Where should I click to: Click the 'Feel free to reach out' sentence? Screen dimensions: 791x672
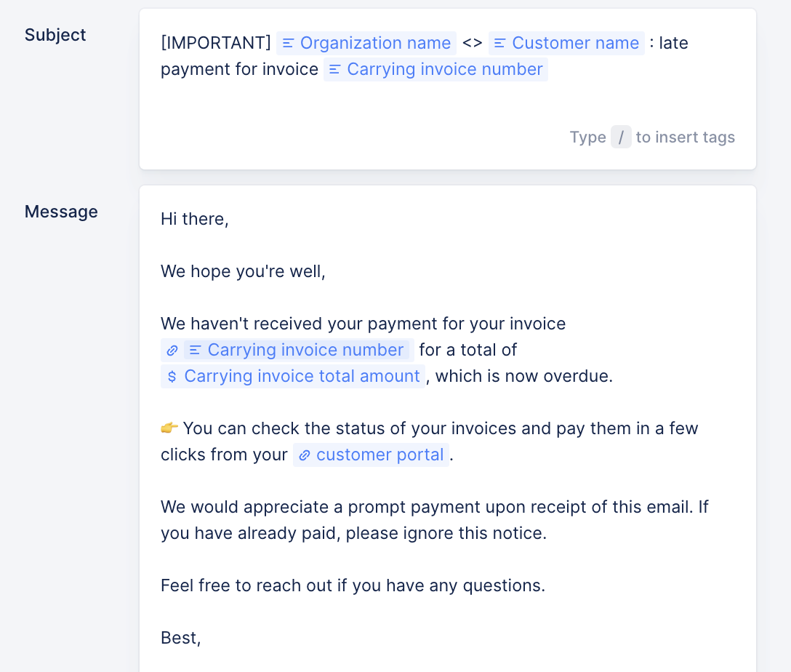[353, 585]
